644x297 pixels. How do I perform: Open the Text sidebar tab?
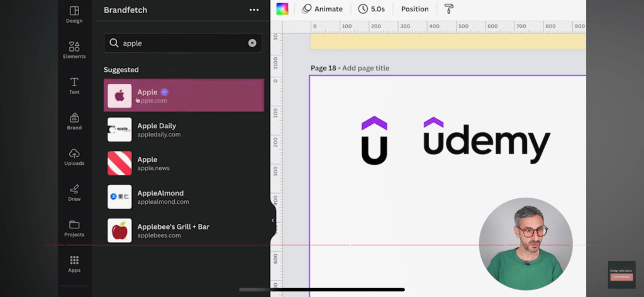click(x=74, y=86)
